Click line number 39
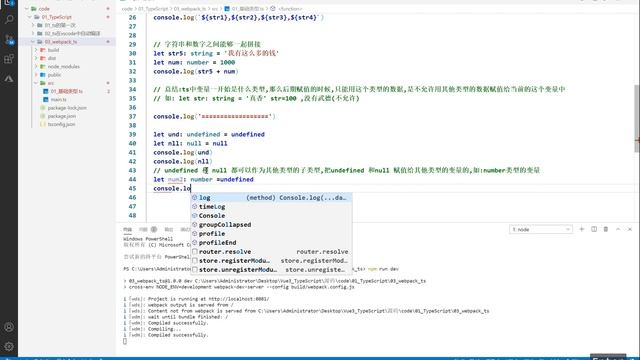 click(x=132, y=134)
